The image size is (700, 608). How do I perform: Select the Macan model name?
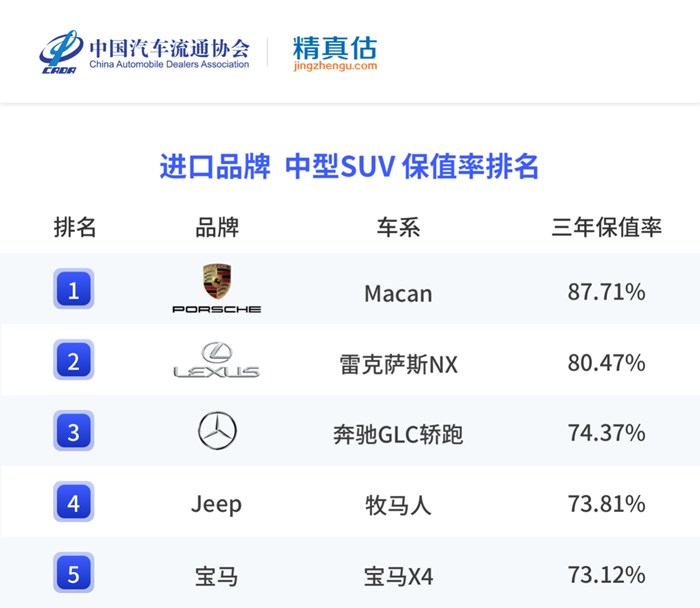(398, 294)
